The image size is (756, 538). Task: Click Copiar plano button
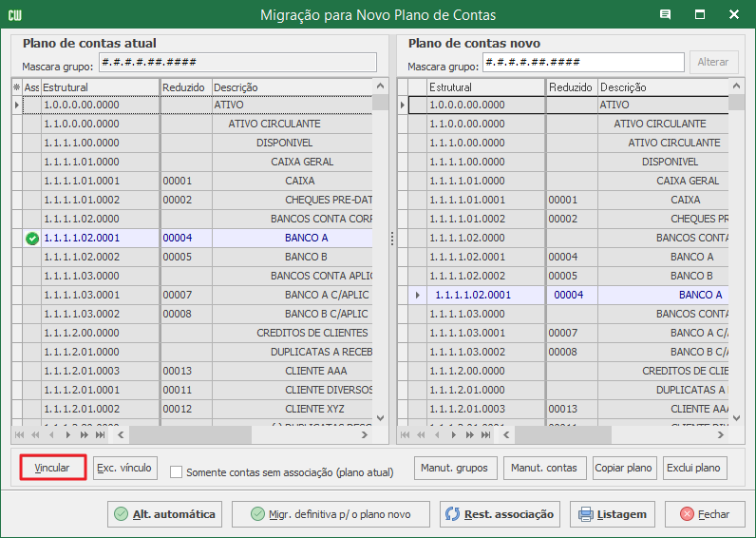(624, 468)
